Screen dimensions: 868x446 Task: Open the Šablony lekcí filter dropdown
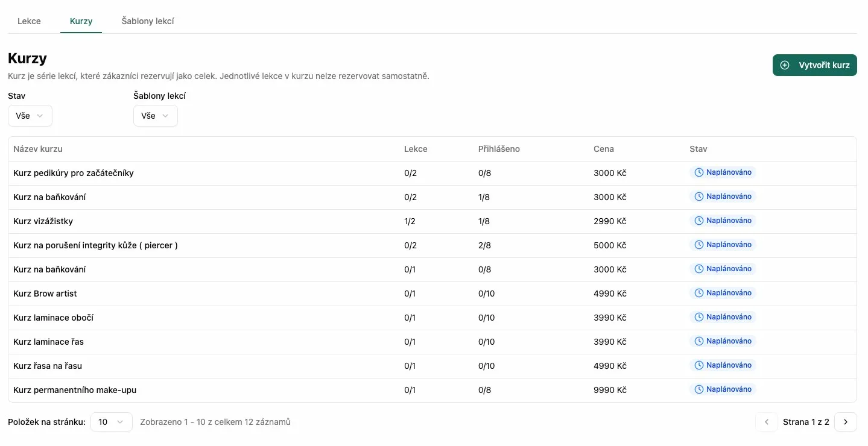(x=155, y=116)
